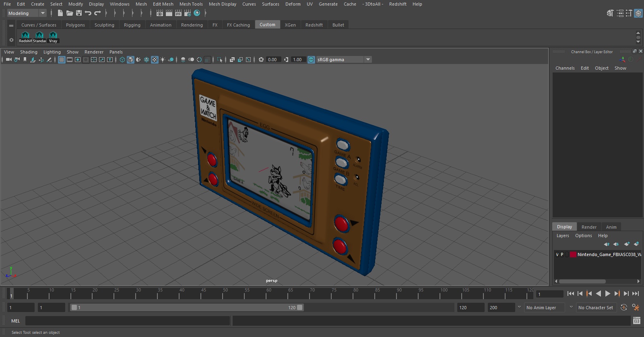This screenshot has height=337, width=644.
Task: Open Render Settings clapper-with-gear icon
Action: coord(188,13)
